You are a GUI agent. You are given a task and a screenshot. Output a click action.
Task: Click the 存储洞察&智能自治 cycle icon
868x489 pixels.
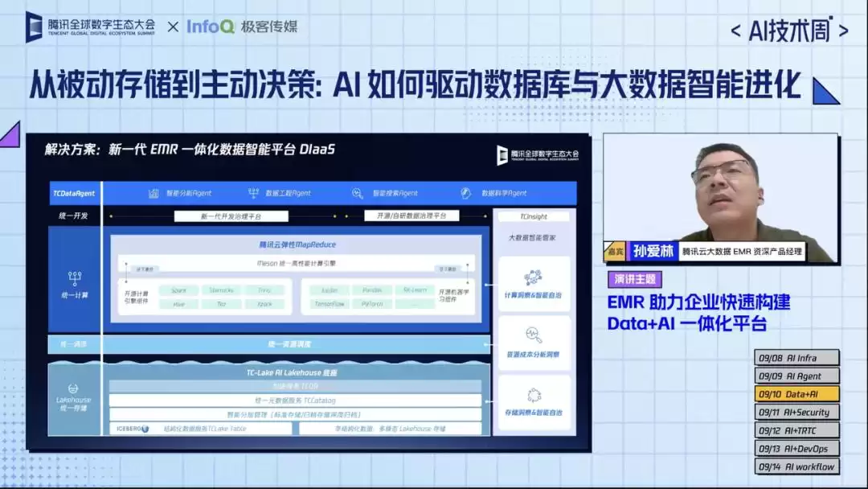point(534,395)
